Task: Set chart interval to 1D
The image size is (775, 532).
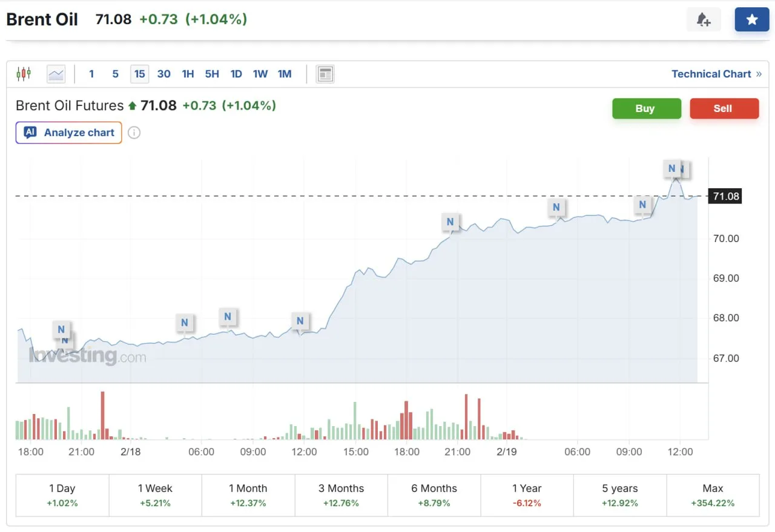Action: coord(236,74)
